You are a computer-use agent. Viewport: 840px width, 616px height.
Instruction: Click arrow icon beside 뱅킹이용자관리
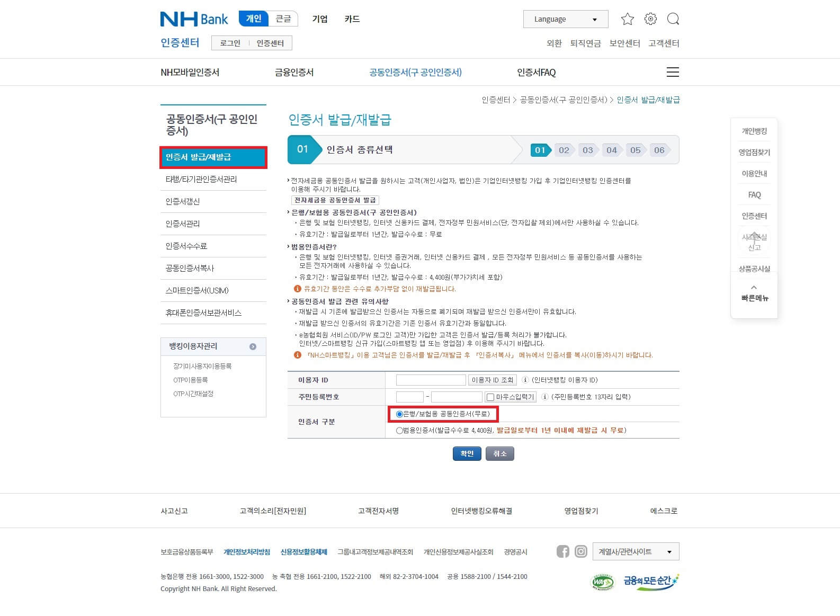tap(253, 346)
